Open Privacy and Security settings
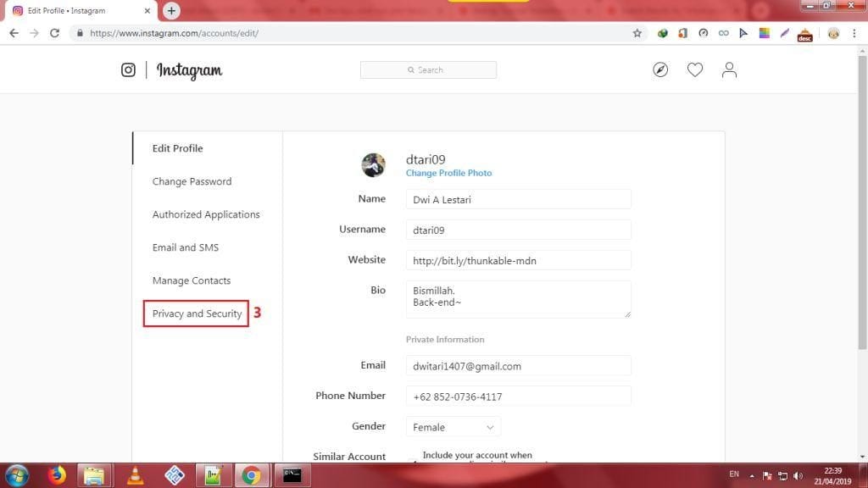Viewport: 868px width, 488px height. (x=197, y=313)
